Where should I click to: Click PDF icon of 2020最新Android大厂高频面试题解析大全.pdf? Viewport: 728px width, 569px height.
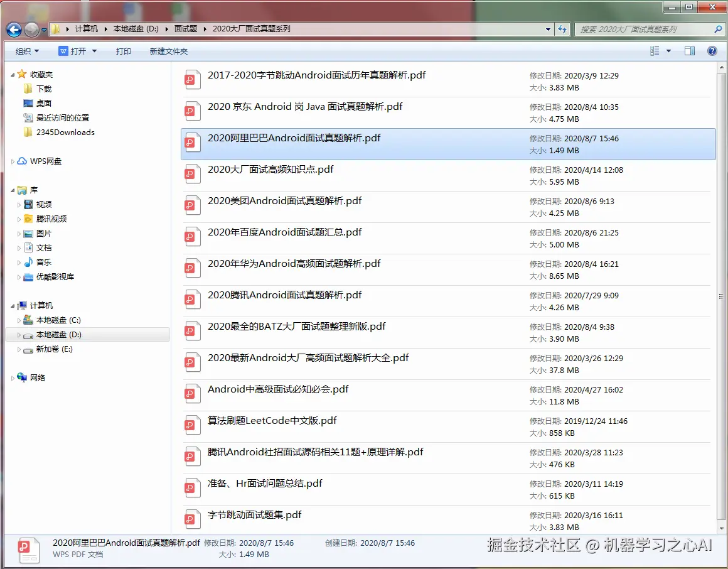coord(192,362)
